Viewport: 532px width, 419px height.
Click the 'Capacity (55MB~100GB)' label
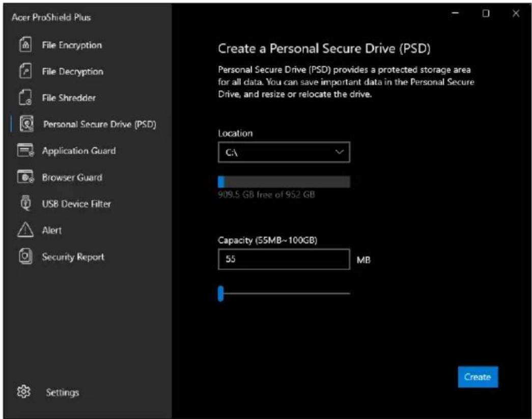[x=267, y=240]
